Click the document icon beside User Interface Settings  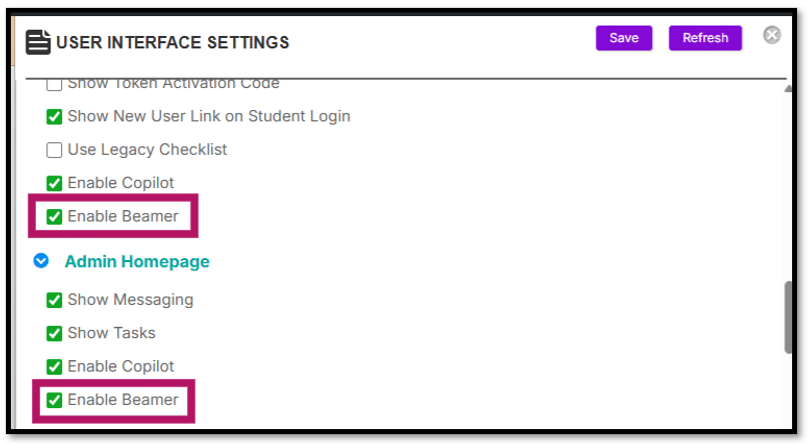coord(38,42)
